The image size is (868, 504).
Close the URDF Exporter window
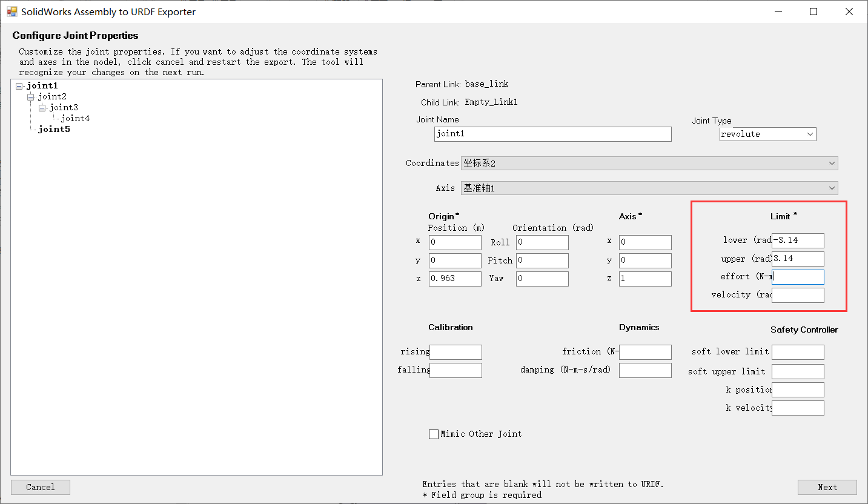pyautogui.click(x=848, y=12)
